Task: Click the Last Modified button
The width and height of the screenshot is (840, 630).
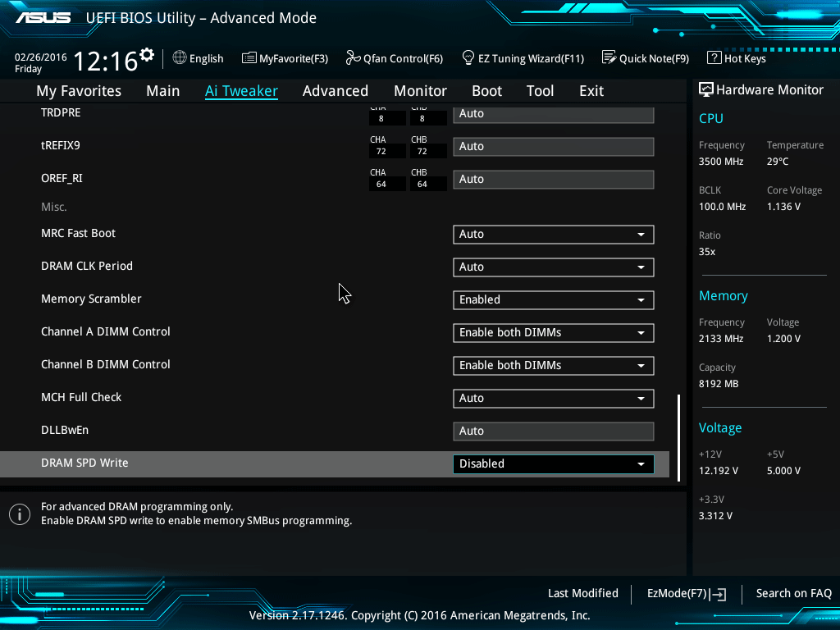Action: [x=582, y=593]
